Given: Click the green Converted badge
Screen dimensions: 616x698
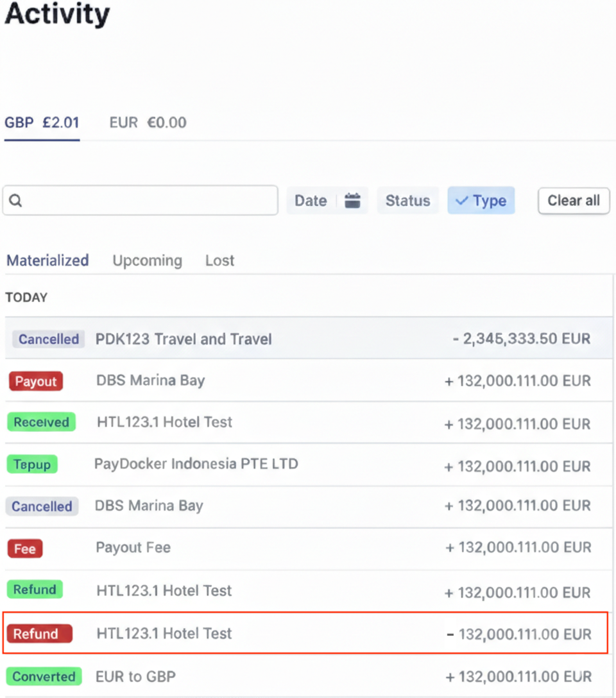Looking at the screenshot, I should (x=44, y=676).
